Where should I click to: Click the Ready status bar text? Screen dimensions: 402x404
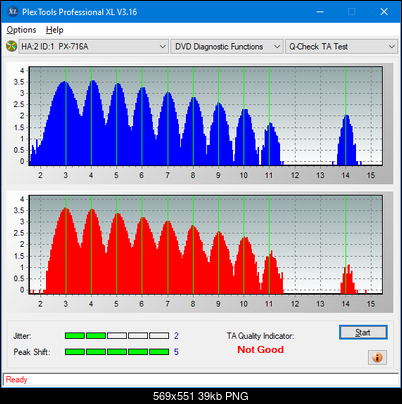point(17,380)
